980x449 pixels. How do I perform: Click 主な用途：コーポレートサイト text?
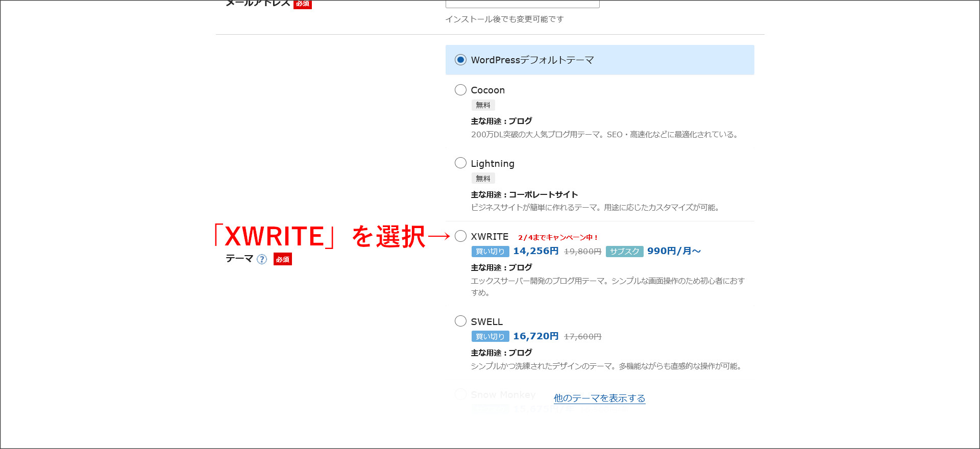pos(524,194)
